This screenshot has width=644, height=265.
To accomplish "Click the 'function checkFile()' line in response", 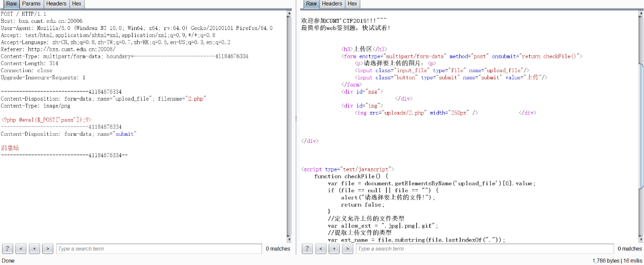I will point(351,176).
